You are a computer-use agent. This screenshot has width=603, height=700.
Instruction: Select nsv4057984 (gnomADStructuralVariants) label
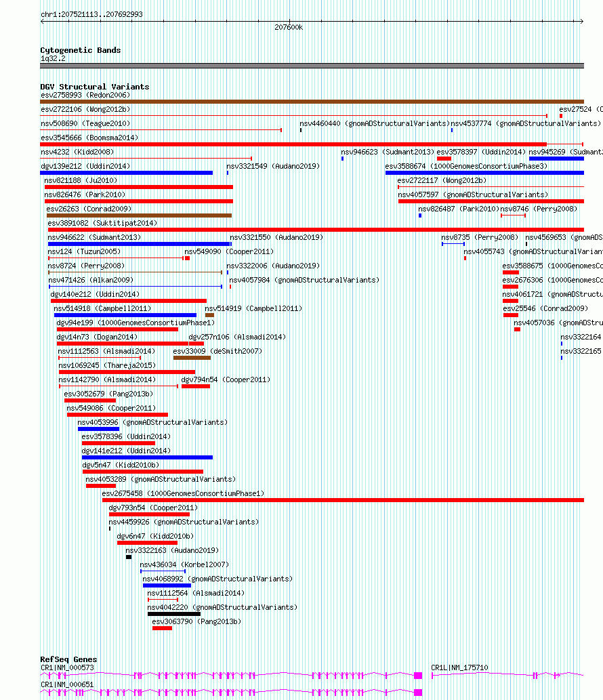[304, 281]
